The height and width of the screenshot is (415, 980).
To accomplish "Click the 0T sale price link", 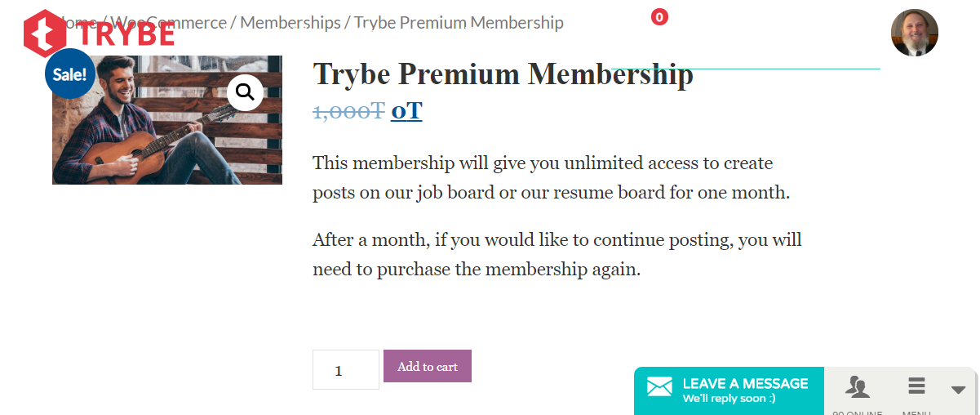I will coord(406,110).
